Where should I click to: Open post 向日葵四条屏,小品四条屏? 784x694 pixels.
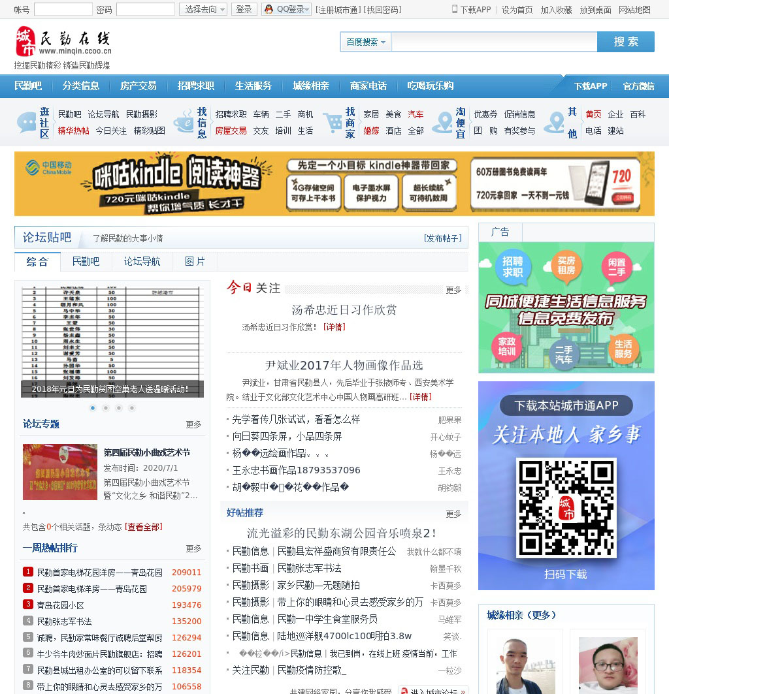coord(287,436)
